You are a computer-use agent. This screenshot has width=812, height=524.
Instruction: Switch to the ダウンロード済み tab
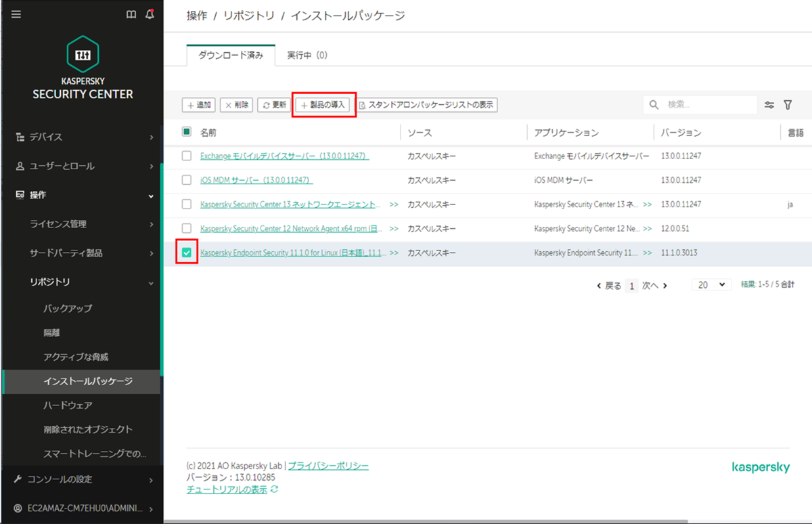coord(231,56)
